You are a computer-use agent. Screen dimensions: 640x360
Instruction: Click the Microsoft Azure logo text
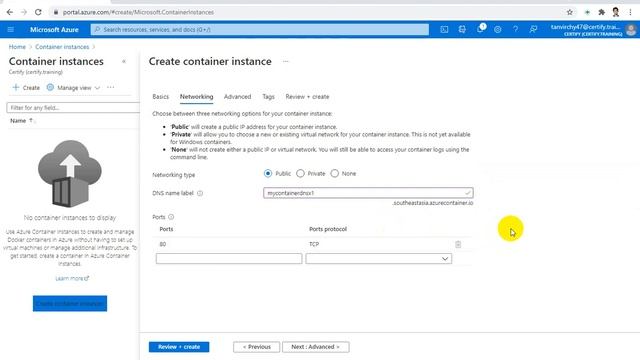pyautogui.click(x=54, y=29)
